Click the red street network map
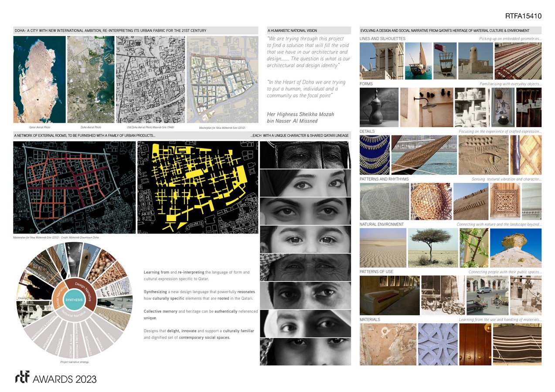The image size is (555, 392). [74, 187]
